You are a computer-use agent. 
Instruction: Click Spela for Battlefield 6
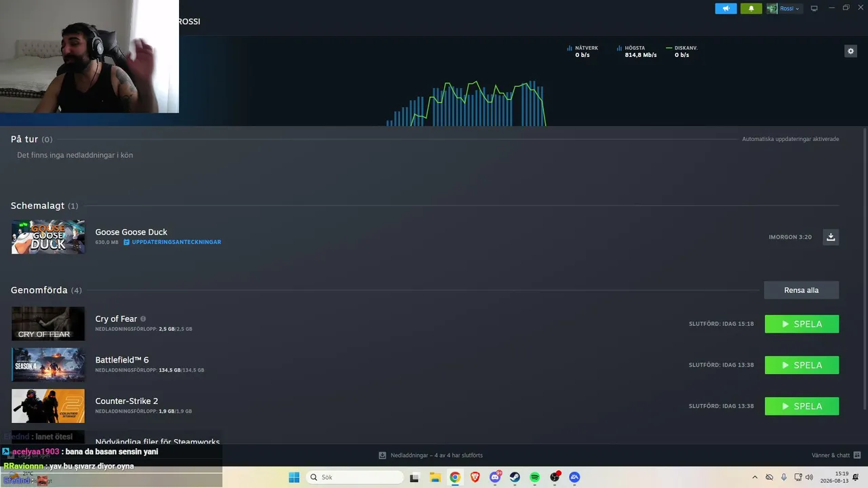802,365
